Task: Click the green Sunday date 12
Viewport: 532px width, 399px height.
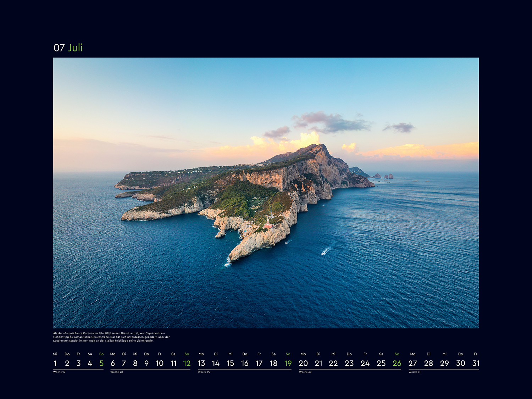Action: coord(187,363)
